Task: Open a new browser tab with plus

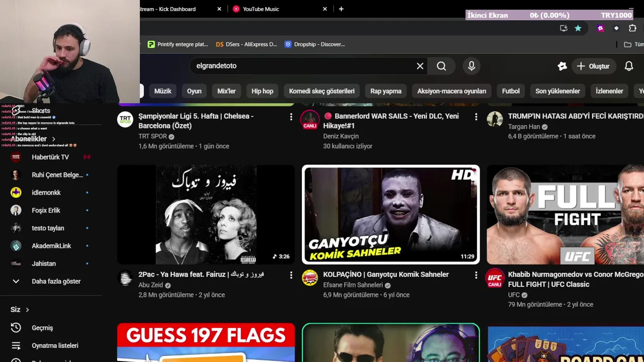Action: 341,9
